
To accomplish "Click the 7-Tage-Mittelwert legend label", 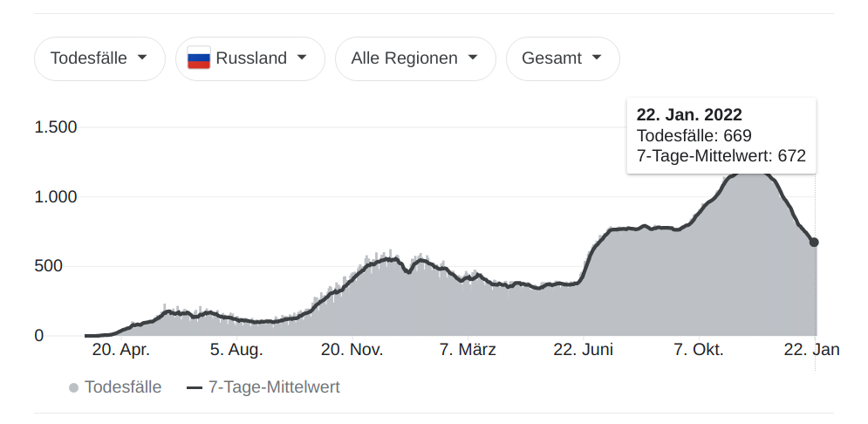I will pyautogui.click(x=275, y=387).
